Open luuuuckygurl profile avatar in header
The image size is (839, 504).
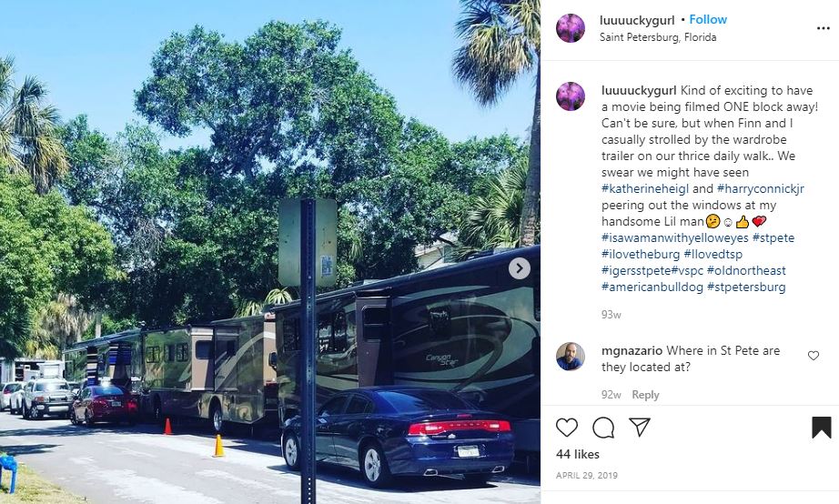tap(571, 28)
